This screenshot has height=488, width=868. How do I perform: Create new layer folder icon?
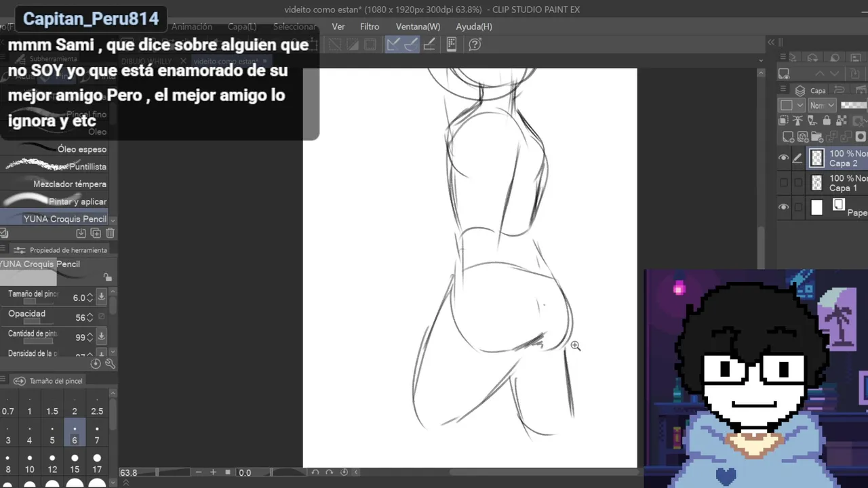pos(816,137)
